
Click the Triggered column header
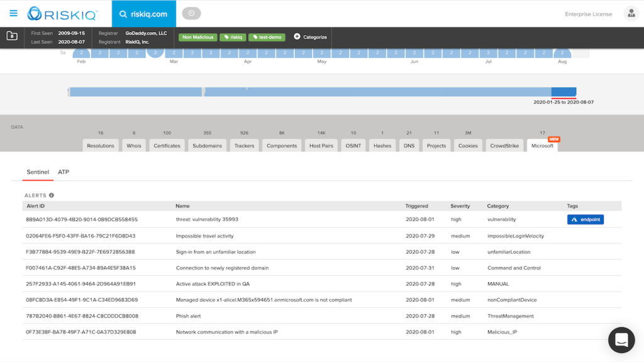click(416, 206)
